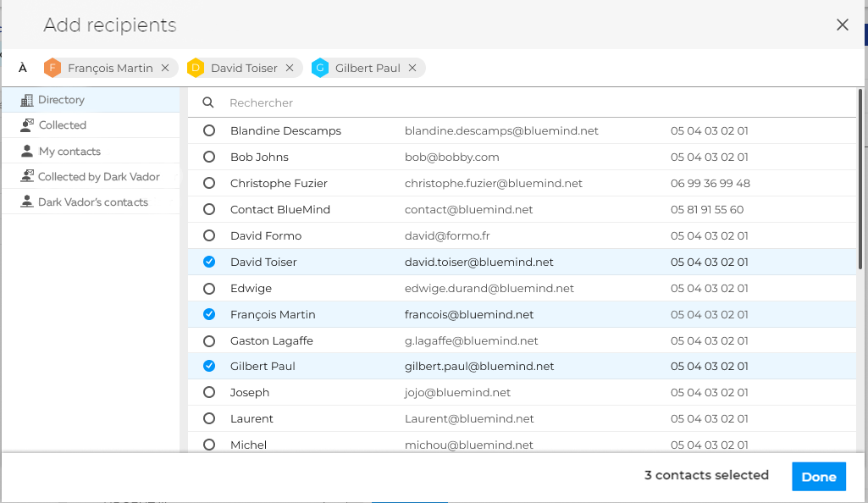Click the Dark Vador's contacts person icon
Image resolution: width=868 pixels, height=503 pixels.
click(x=27, y=202)
